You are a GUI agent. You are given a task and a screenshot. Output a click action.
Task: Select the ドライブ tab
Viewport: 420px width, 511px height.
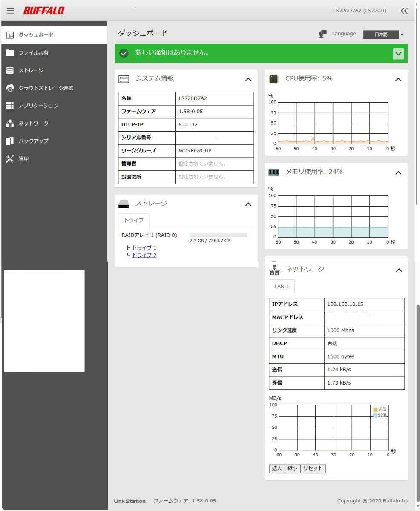(x=134, y=221)
